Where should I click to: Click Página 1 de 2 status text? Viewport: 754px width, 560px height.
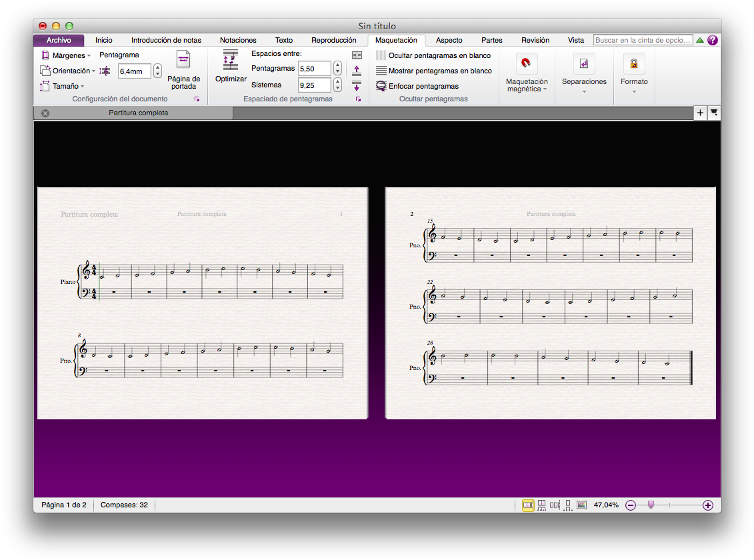point(64,505)
